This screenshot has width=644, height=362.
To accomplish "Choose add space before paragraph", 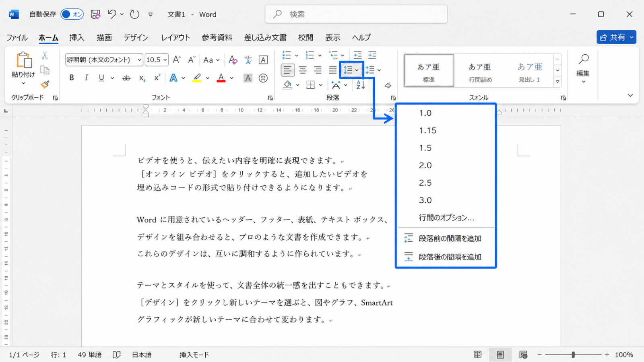I will (x=446, y=239).
